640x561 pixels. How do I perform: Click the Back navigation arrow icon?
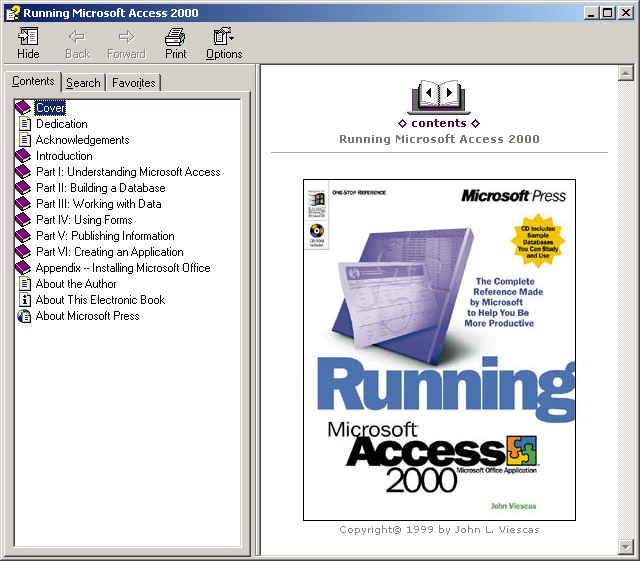(77, 37)
